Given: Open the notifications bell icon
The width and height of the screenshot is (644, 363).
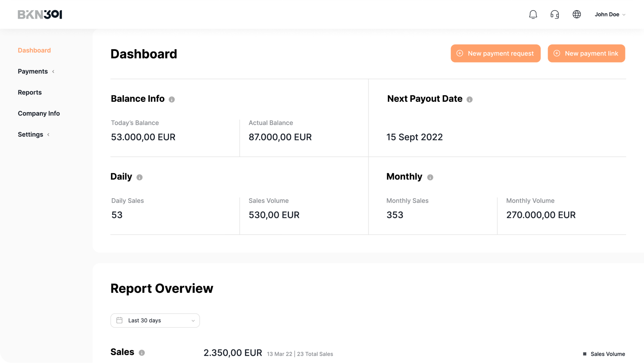Looking at the screenshot, I should tap(533, 14).
